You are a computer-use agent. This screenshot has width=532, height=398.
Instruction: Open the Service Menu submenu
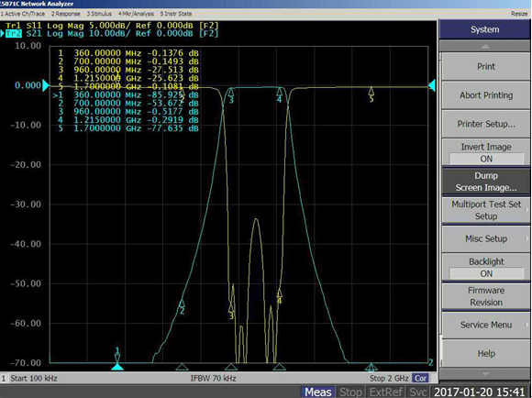(x=486, y=325)
